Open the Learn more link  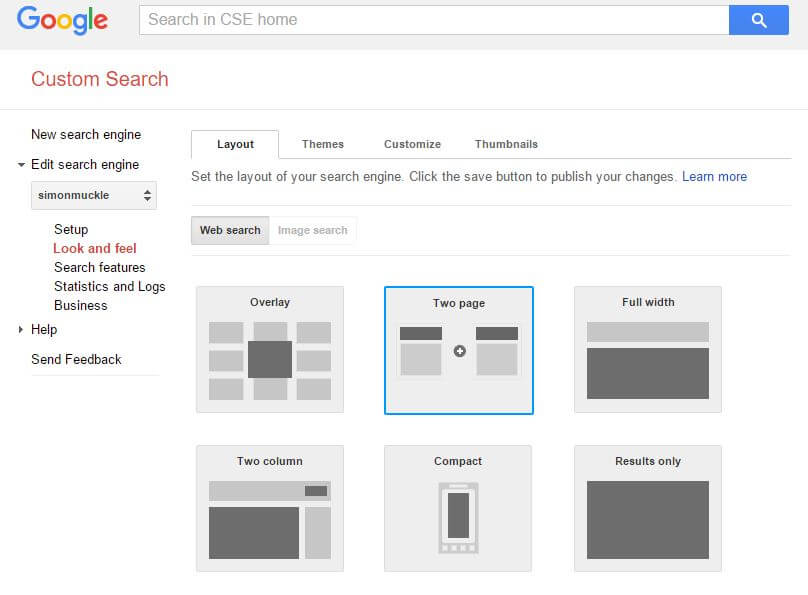point(714,176)
